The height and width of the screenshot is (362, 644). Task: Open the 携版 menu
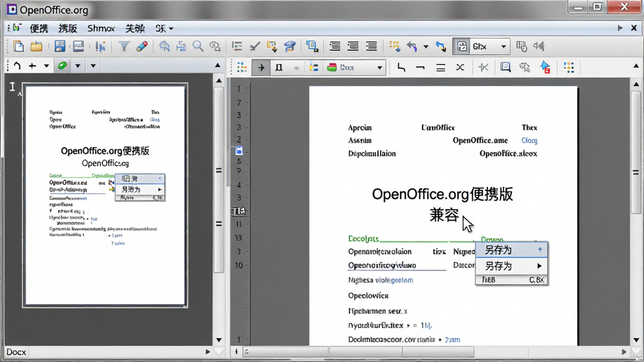[x=68, y=28]
